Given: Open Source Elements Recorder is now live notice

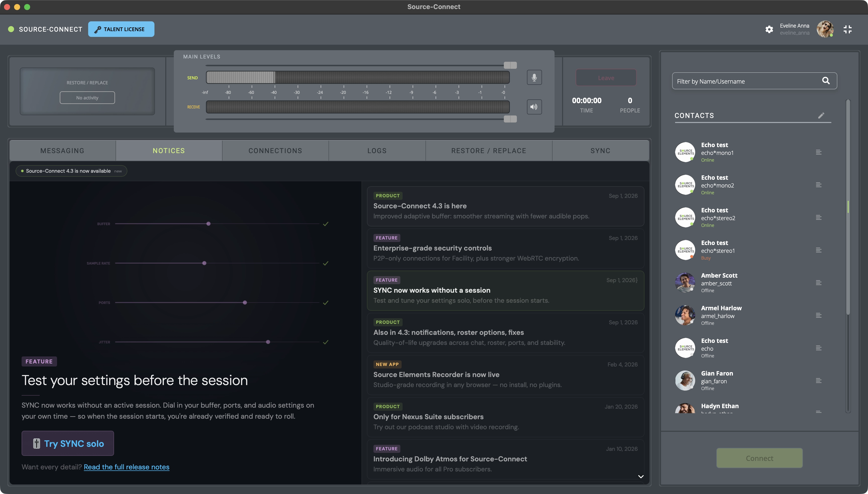Looking at the screenshot, I should click(506, 375).
